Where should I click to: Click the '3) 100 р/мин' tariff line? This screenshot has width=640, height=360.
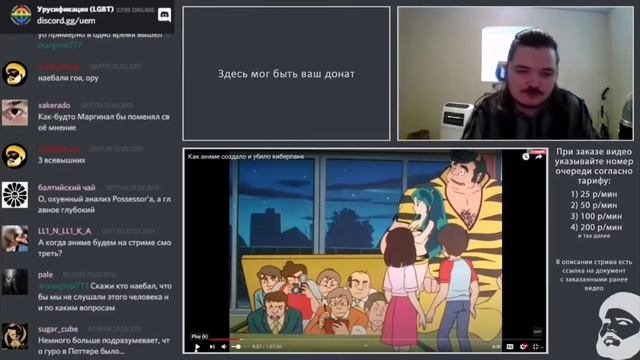coord(596,216)
